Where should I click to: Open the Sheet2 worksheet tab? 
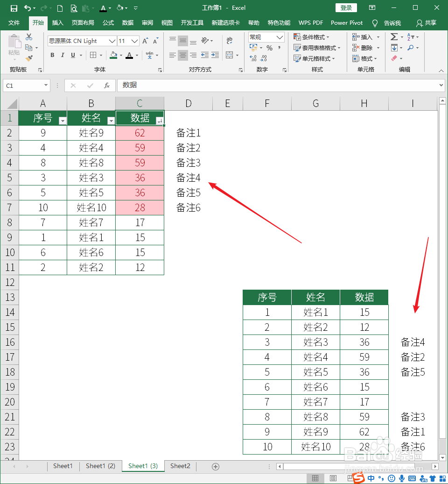(180, 466)
